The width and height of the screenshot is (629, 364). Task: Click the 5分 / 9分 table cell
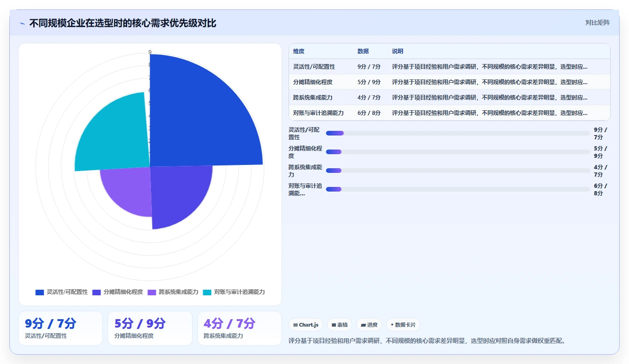pos(369,82)
